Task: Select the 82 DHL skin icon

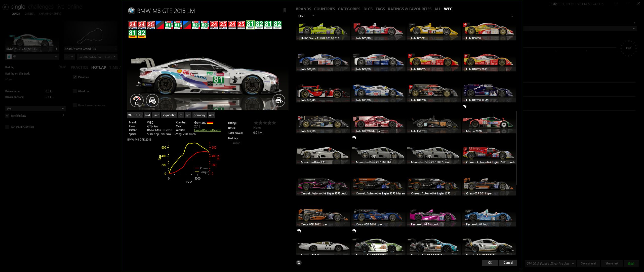Action: tap(142, 34)
